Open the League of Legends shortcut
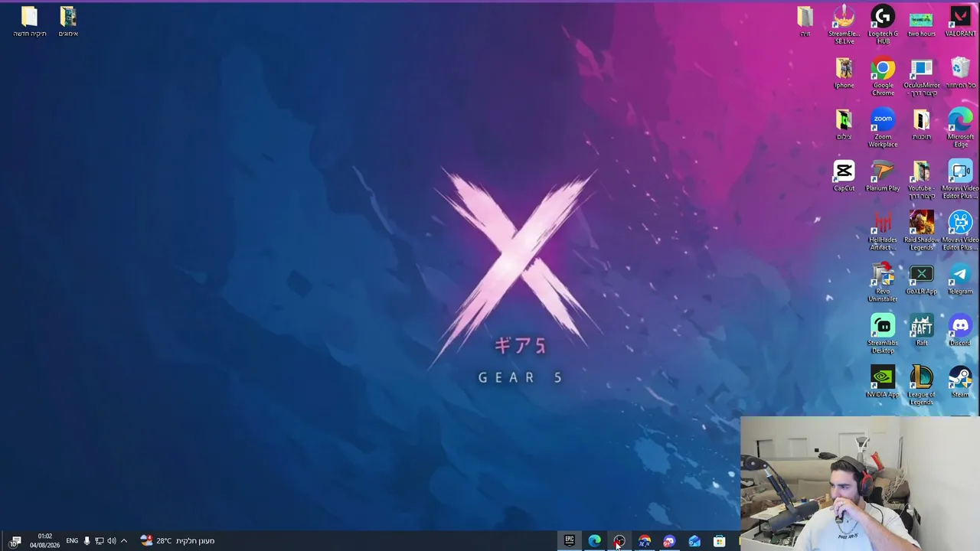 [921, 385]
